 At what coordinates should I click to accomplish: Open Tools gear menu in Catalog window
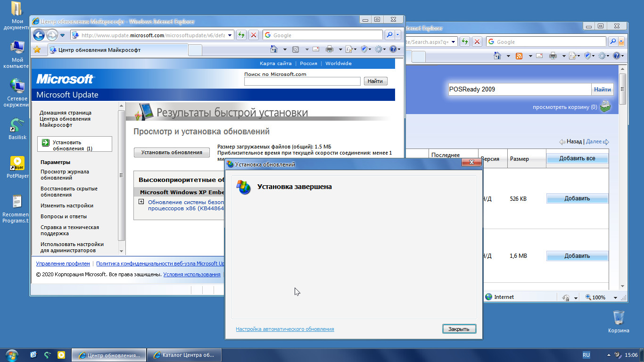pos(603,56)
